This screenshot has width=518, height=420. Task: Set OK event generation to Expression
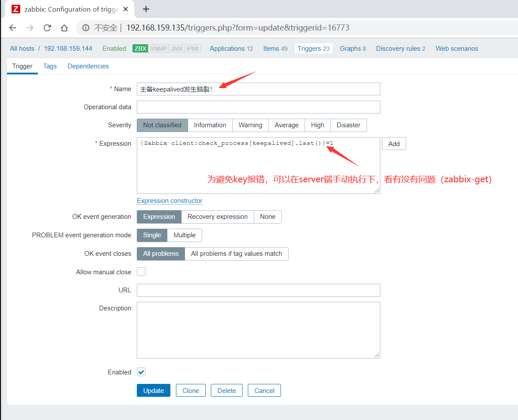tap(159, 217)
